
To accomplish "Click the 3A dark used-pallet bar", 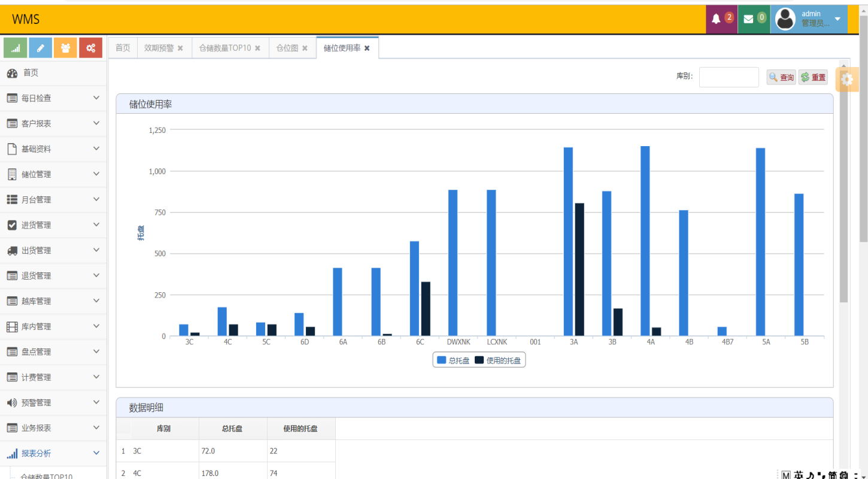I will click(x=579, y=269).
